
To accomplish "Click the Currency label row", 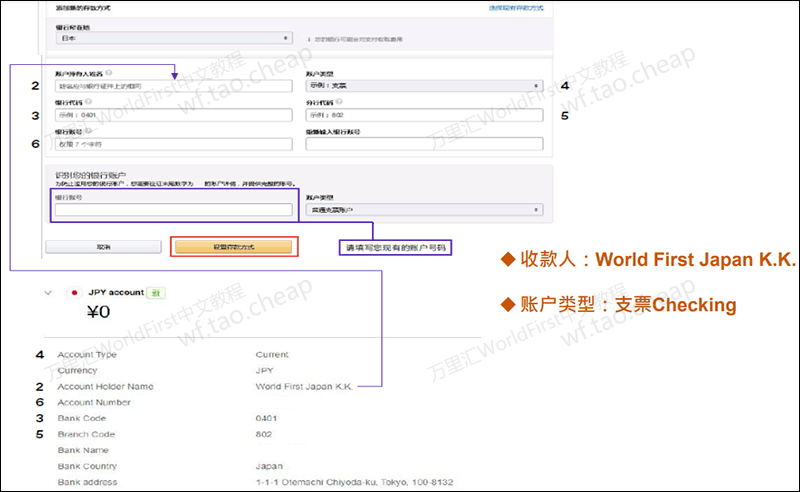I will (77, 371).
